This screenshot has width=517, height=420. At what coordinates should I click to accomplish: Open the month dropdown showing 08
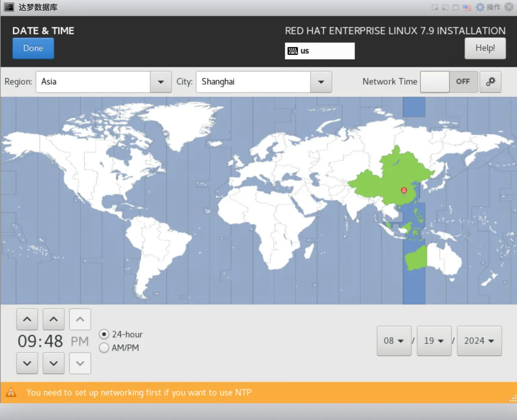(x=394, y=341)
